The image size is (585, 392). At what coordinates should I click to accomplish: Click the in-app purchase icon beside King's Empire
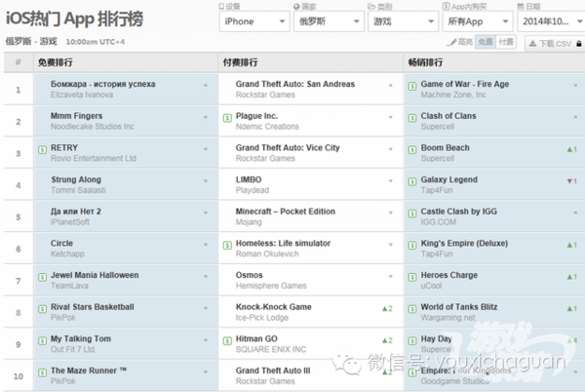point(412,245)
